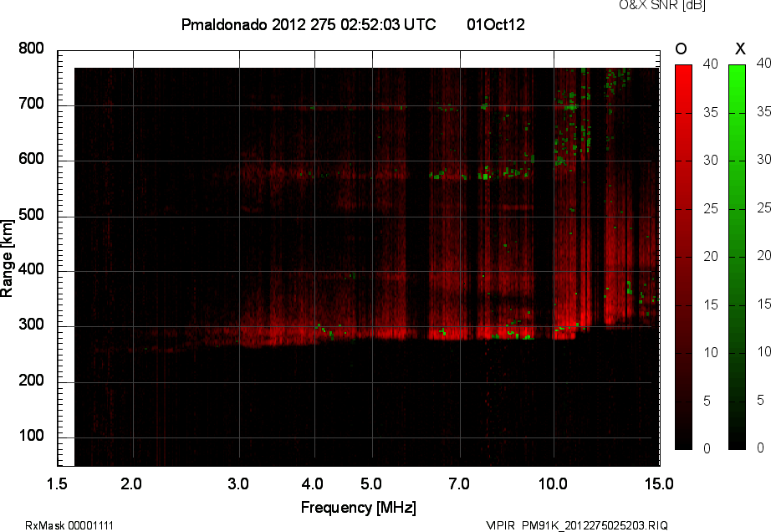
Task: Click the 3.0 frequency tick label
Action: tap(238, 483)
